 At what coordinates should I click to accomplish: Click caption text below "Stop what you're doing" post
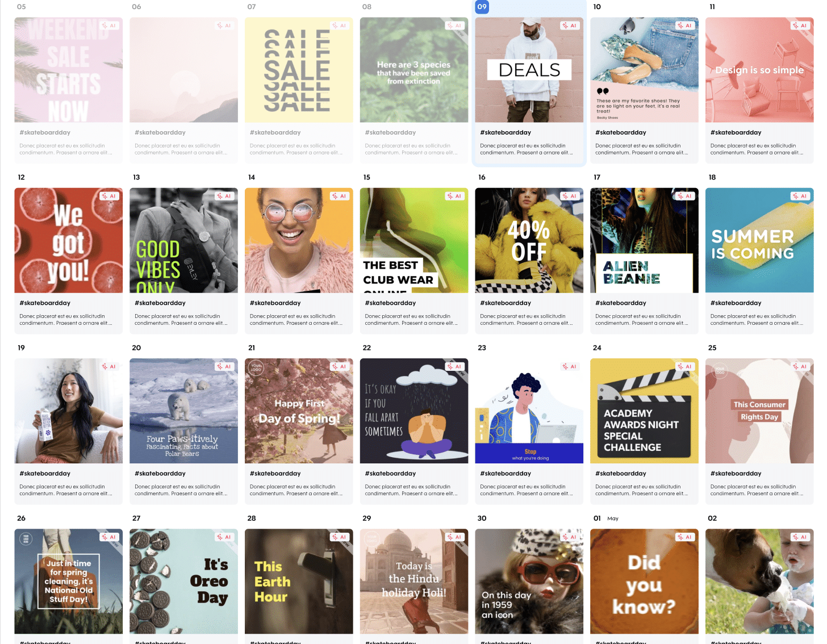(x=526, y=490)
